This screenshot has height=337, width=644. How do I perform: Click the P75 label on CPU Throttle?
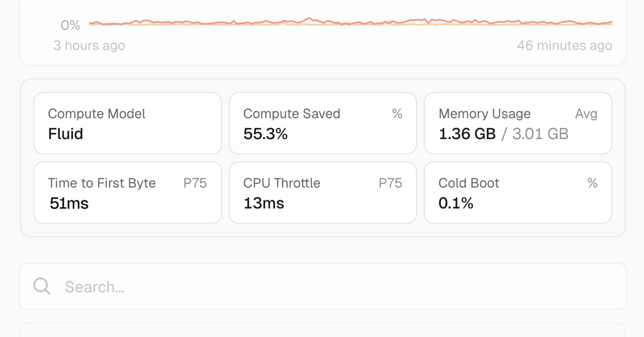pos(390,183)
